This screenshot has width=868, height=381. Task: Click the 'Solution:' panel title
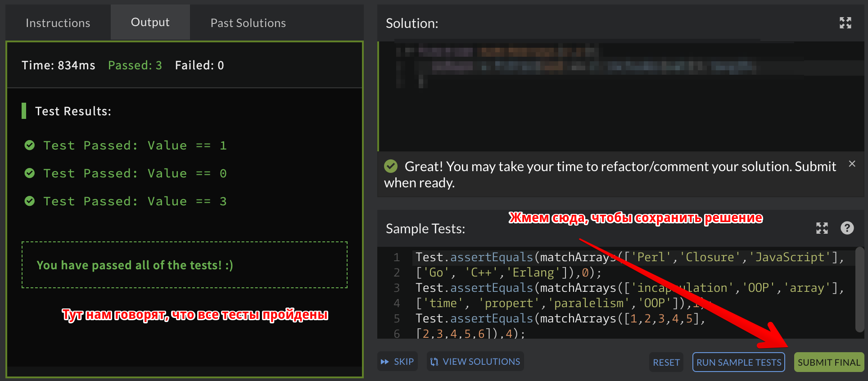(x=412, y=23)
